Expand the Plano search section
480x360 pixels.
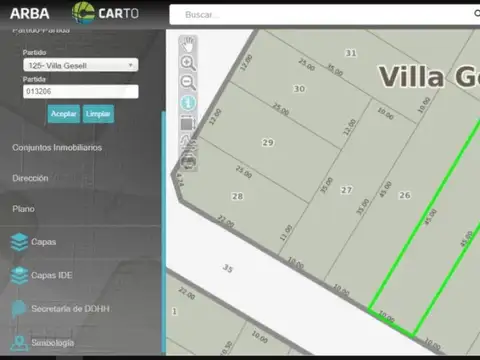(23, 209)
